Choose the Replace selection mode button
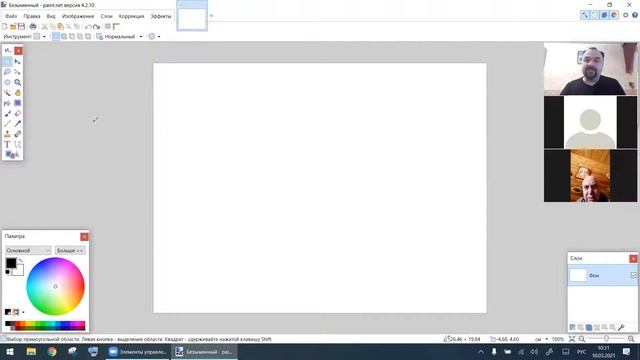This screenshot has width=640, height=360. click(x=56, y=37)
